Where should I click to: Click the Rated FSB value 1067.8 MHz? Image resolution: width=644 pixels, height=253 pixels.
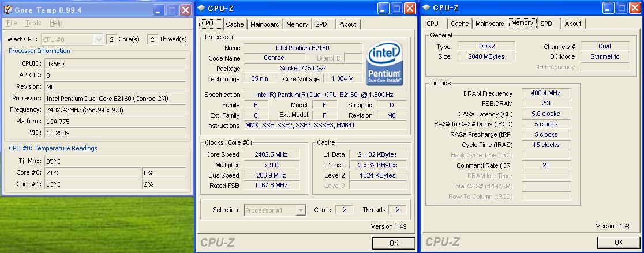[x=271, y=185]
